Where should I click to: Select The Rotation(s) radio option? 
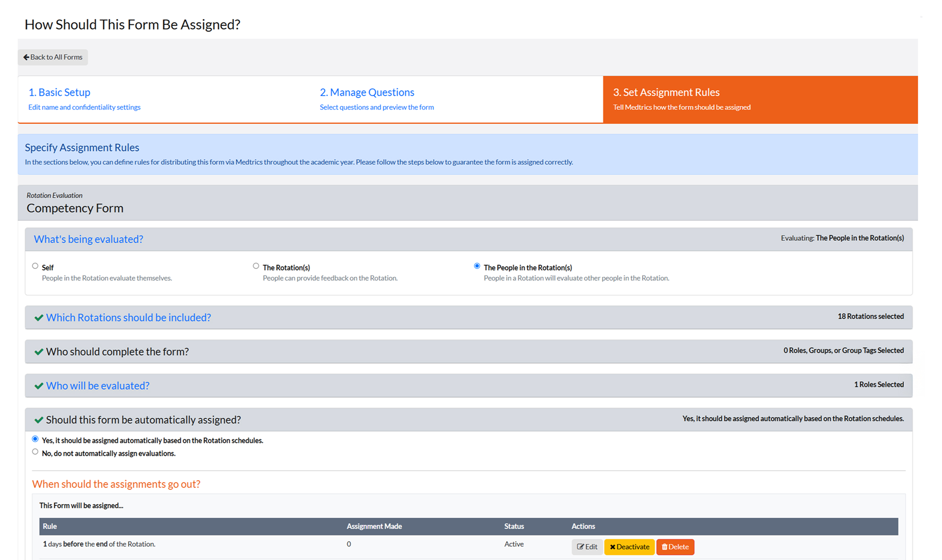[x=256, y=266]
